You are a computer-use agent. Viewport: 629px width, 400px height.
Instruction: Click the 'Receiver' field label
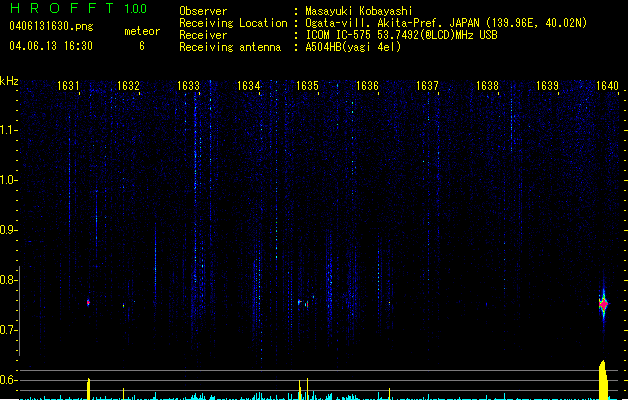pos(203,35)
